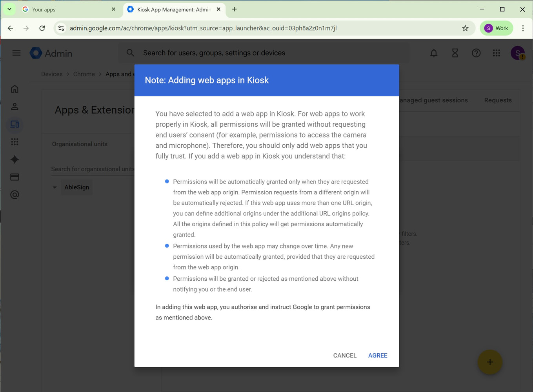Image resolution: width=533 pixels, height=392 pixels.
Task: Toggle the bookmark star in address bar
Action: click(x=465, y=28)
